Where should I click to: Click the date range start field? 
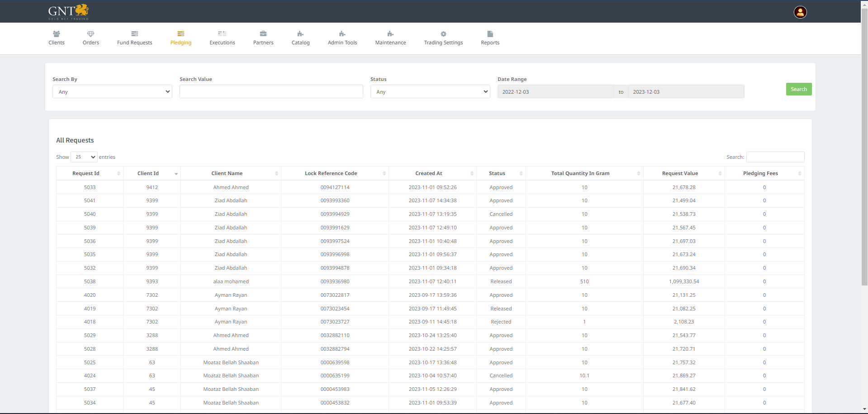pyautogui.click(x=555, y=92)
